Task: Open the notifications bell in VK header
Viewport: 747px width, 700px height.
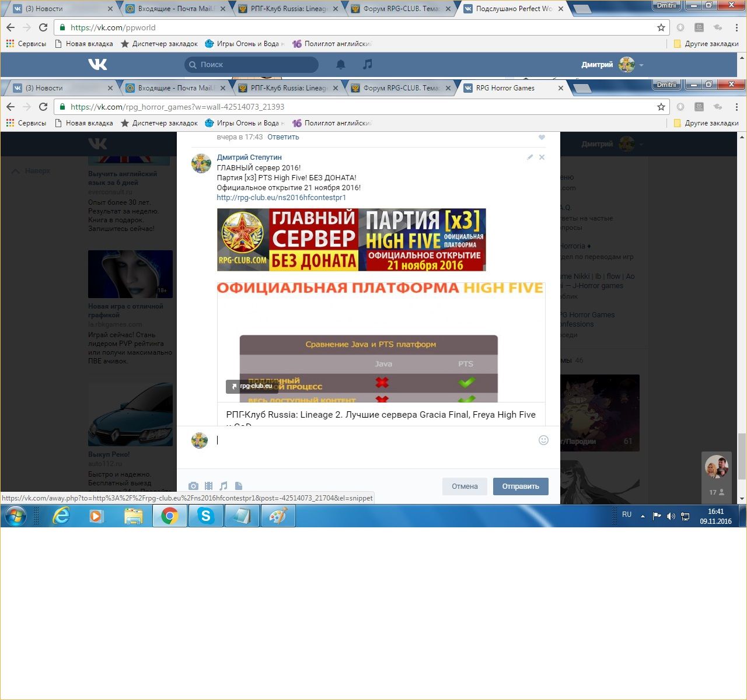Action: click(x=341, y=64)
